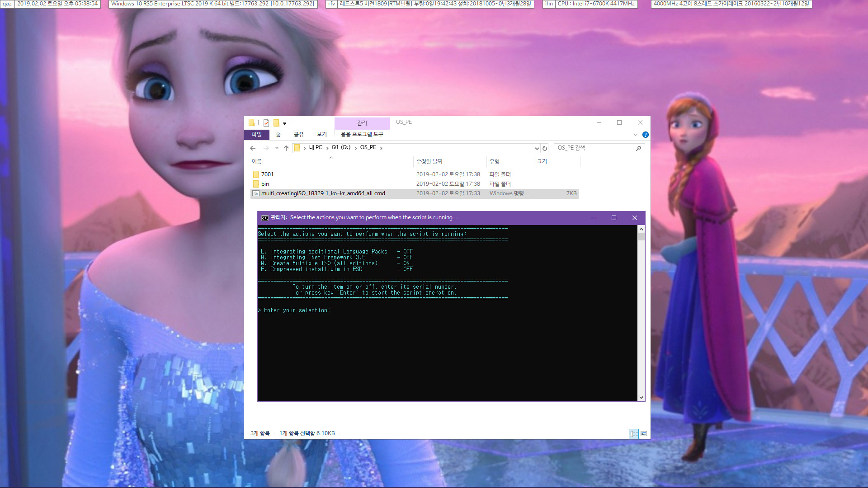Click the Enter your selection prompt line
This screenshot has width=868, height=488.
pyautogui.click(x=294, y=310)
